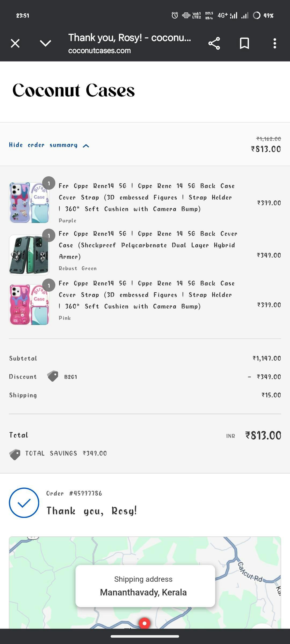Tap the Coconut Cases store logo
This screenshot has height=644, width=290.
[74, 90]
